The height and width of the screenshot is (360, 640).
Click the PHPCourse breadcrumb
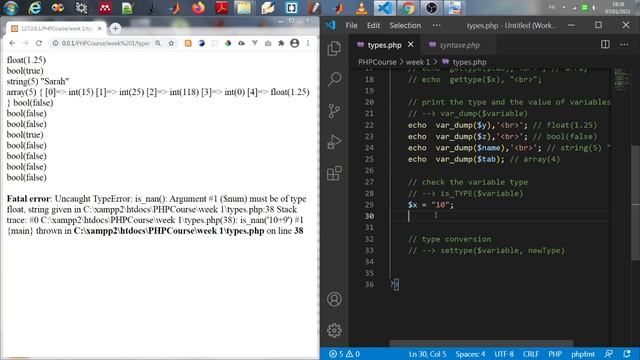tap(377, 62)
